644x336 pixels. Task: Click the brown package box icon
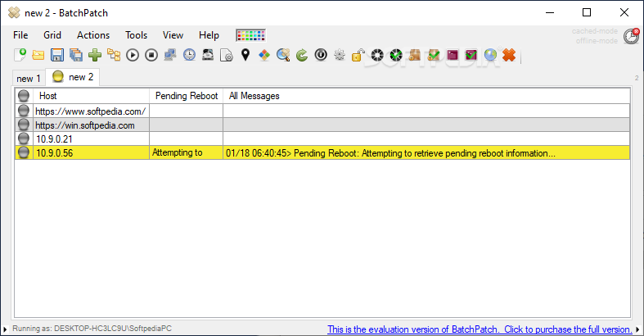pyautogui.click(x=415, y=55)
